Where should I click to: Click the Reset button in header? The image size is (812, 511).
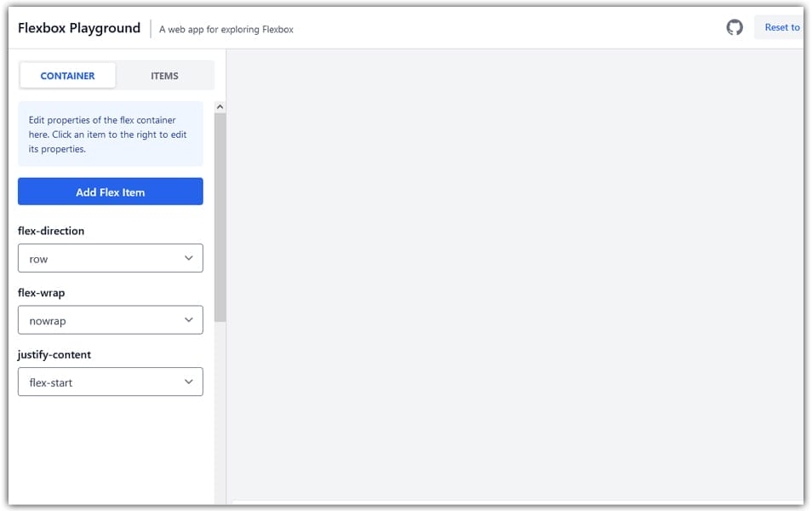[x=781, y=27]
